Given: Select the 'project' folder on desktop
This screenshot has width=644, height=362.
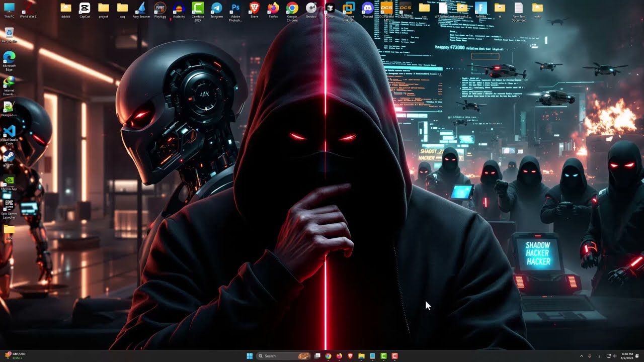Looking at the screenshot, I should click(x=103, y=8).
